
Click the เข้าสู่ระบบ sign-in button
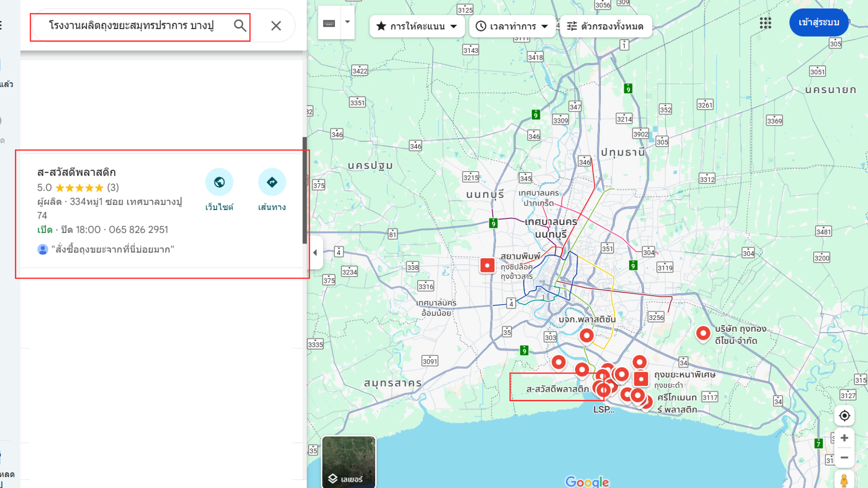click(819, 23)
